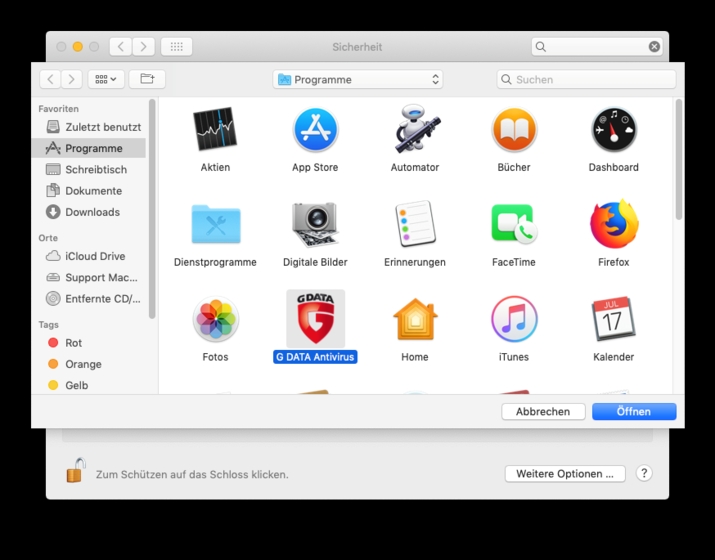Go back in the file dialog

(x=51, y=79)
